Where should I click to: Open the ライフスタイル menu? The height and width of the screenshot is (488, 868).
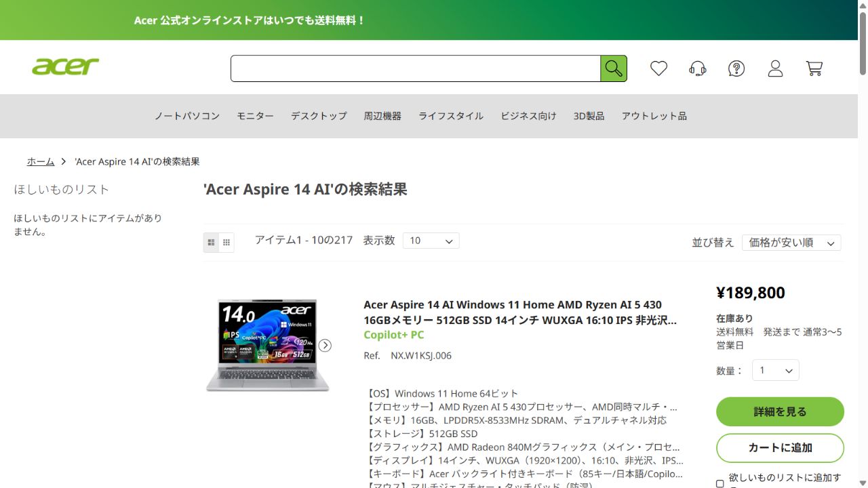pyautogui.click(x=451, y=116)
